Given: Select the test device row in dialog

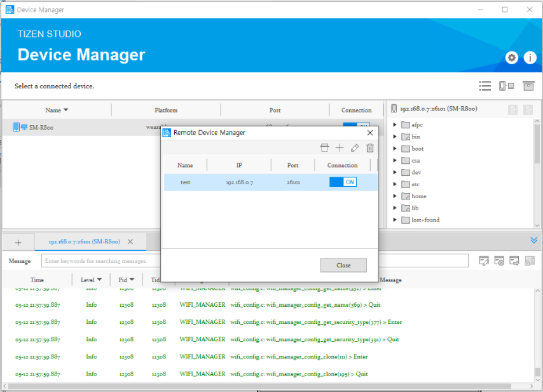Looking at the screenshot, I should pyautogui.click(x=270, y=182).
